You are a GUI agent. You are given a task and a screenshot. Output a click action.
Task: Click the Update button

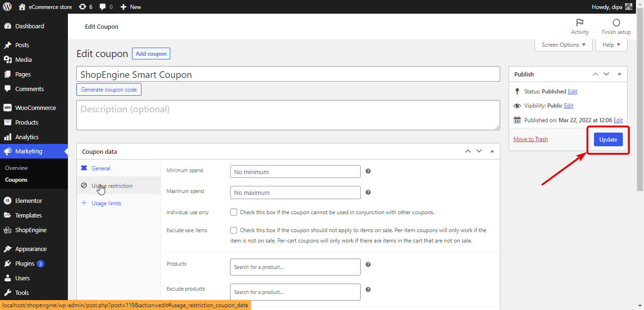[608, 139]
